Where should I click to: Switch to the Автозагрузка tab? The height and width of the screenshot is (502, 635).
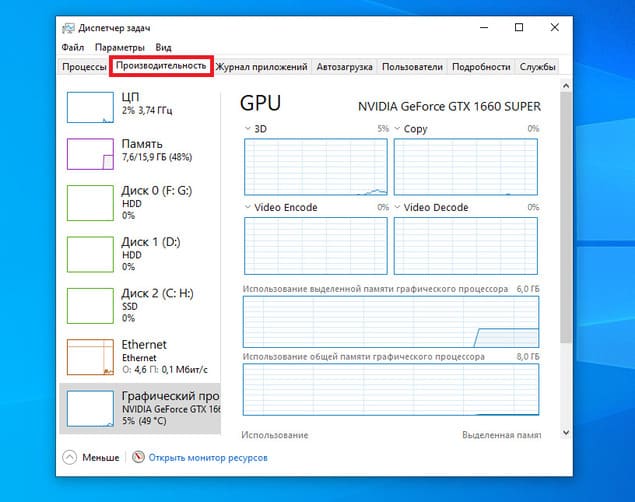(344, 67)
